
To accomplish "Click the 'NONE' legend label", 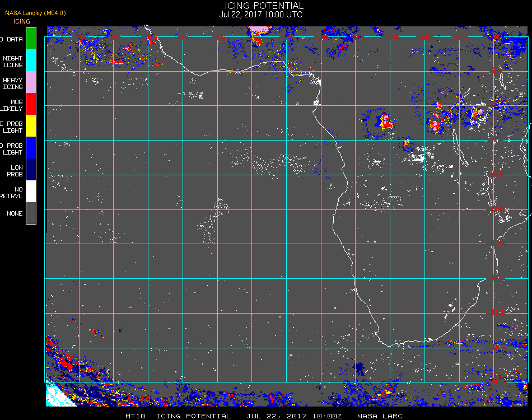I will point(15,213).
